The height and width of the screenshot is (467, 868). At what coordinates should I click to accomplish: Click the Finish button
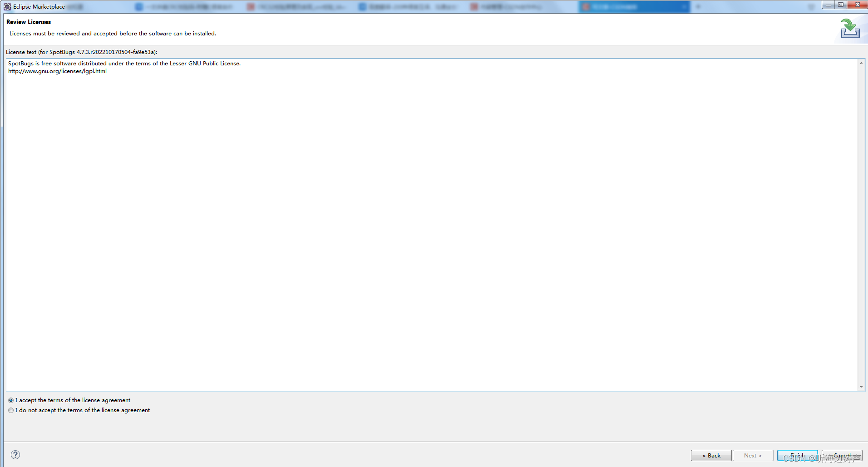pos(797,455)
